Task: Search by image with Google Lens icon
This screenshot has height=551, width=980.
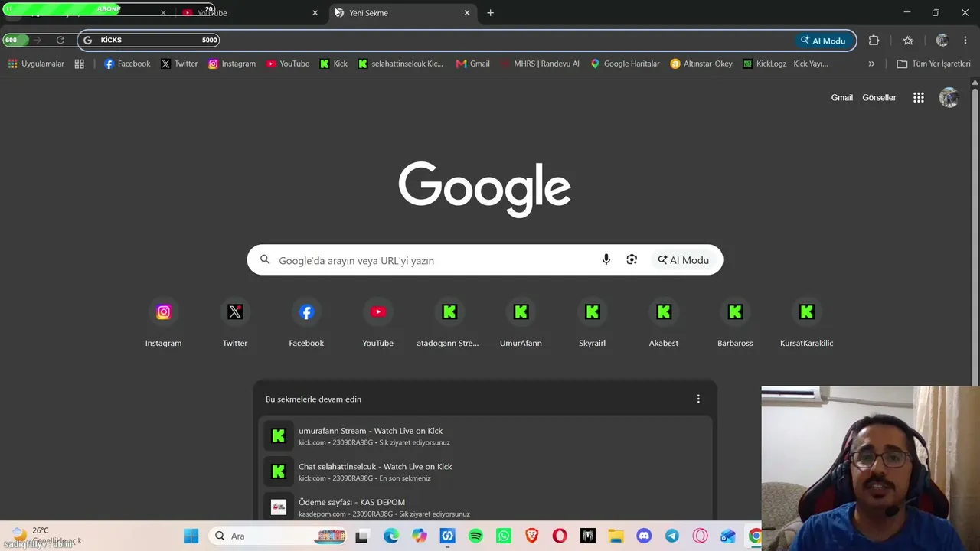Action: (x=632, y=260)
